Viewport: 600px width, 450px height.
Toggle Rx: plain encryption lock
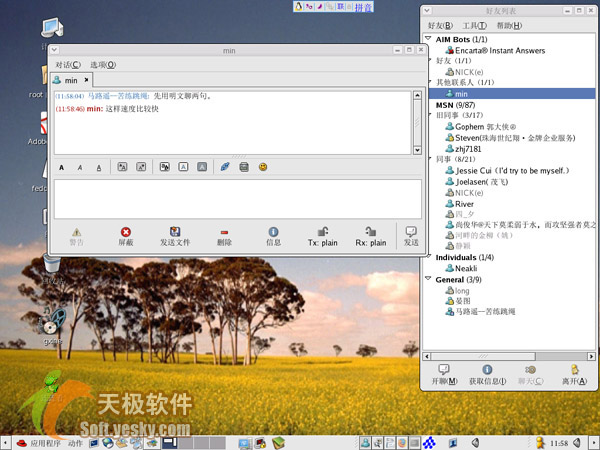371,236
